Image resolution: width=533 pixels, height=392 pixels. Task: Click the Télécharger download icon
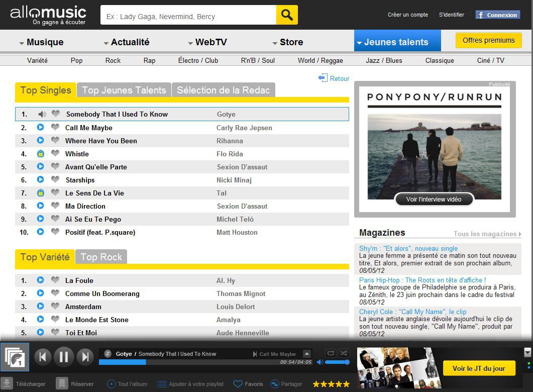click(7, 383)
